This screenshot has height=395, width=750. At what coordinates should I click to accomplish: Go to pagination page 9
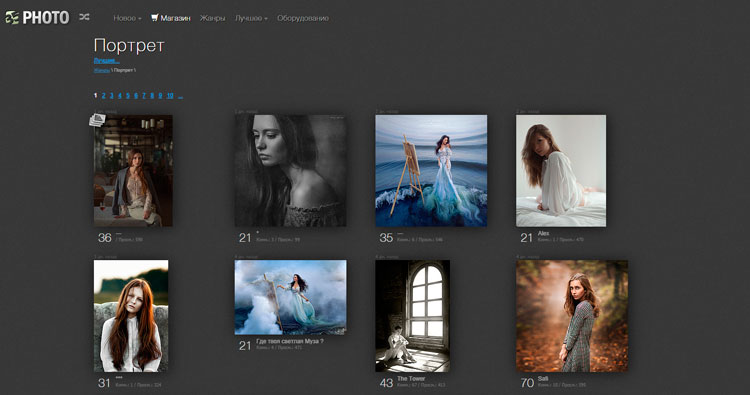[160, 96]
